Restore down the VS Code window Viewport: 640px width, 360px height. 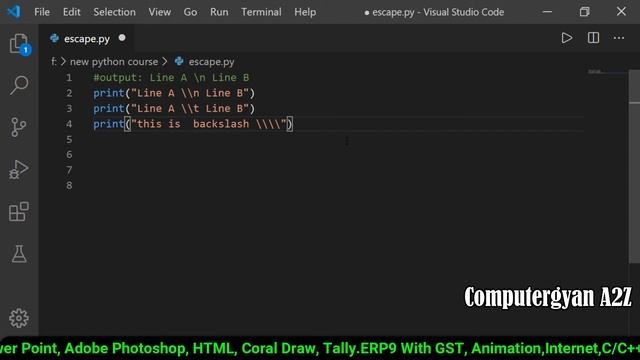[584, 12]
